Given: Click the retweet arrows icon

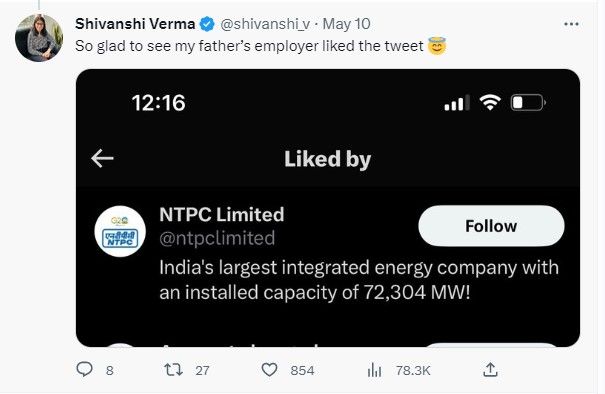Looking at the screenshot, I should (x=173, y=370).
